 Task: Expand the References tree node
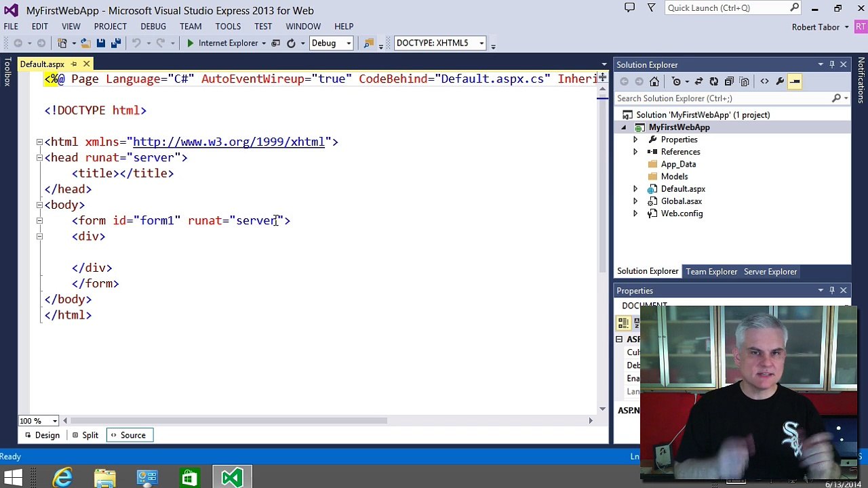635,152
